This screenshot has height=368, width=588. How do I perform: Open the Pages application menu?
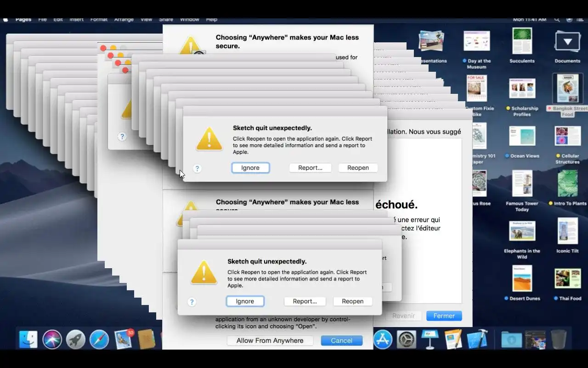tap(23, 19)
